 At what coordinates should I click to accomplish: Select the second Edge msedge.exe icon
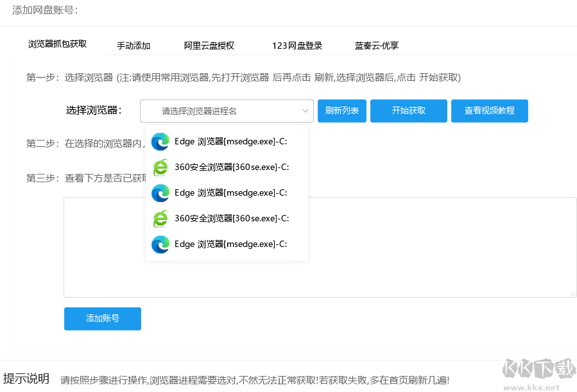[x=160, y=192]
